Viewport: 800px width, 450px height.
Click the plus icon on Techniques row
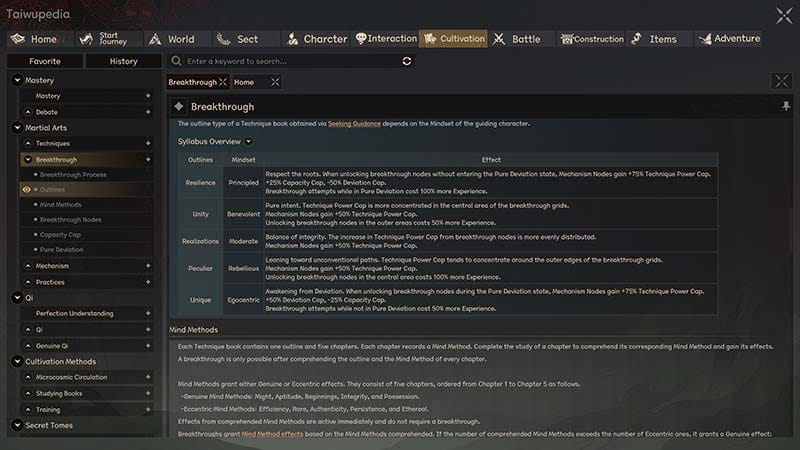pos(148,143)
